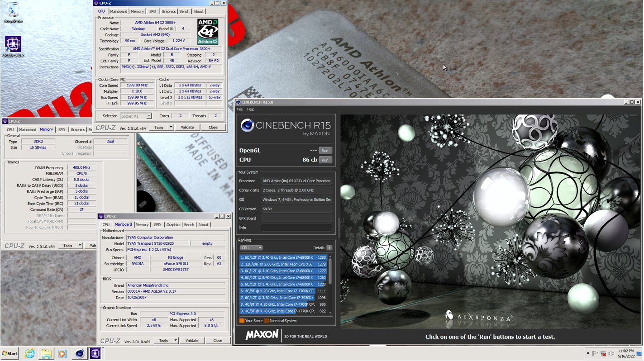Click Validate in the Mainboard CPU-Z window
644x361 pixels.
(192, 341)
